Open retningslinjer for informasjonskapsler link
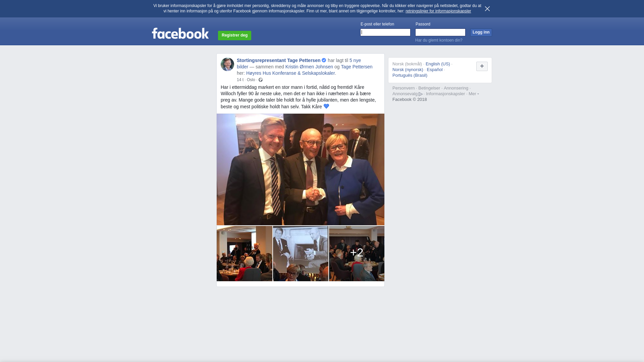Screen dimensions: 644x362 [x=438, y=11]
